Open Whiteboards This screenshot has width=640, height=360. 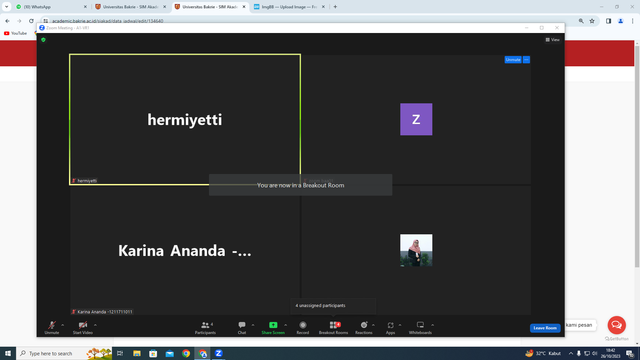point(420,327)
